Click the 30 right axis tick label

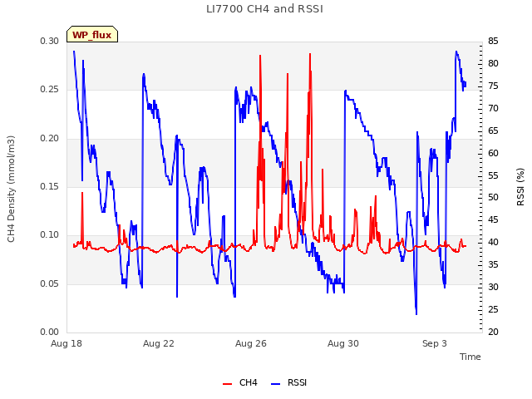[x=493, y=287]
